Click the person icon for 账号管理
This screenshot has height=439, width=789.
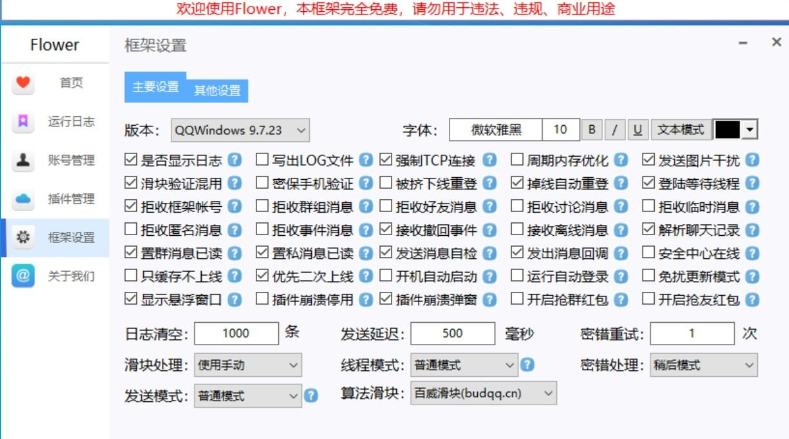point(23,160)
